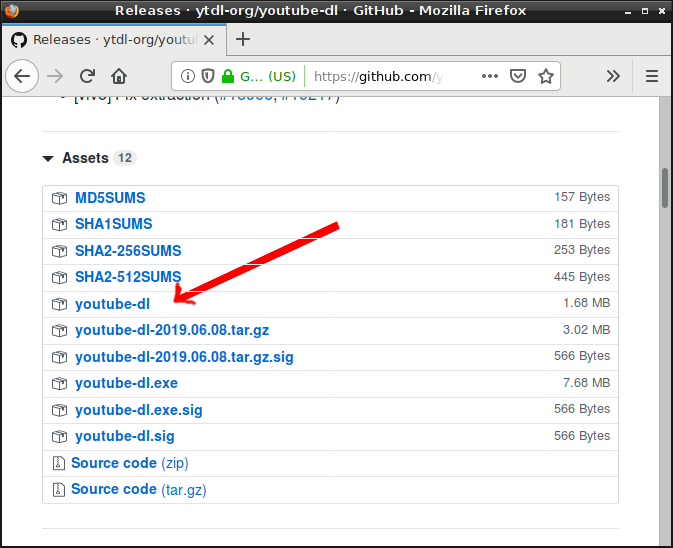
Task: Bookmark this page with the star
Action: [546, 76]
